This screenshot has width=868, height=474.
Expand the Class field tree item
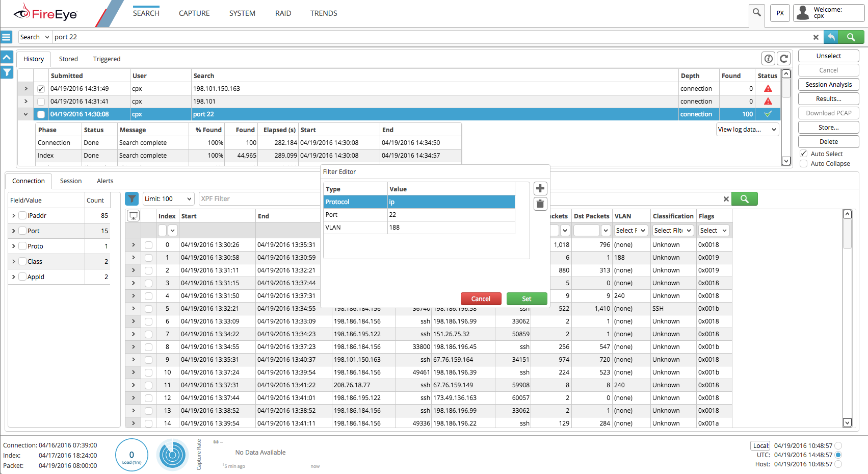point(14,261)
